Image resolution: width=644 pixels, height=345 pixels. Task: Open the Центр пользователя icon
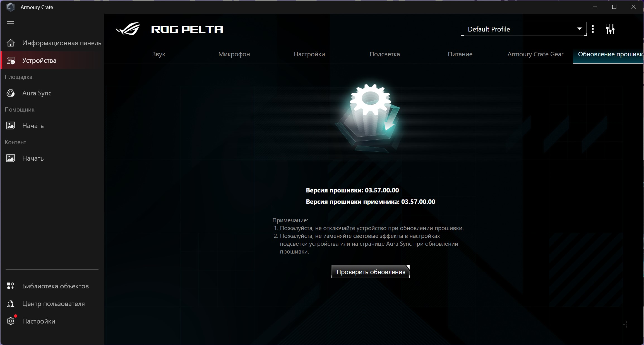pos(11,303)
